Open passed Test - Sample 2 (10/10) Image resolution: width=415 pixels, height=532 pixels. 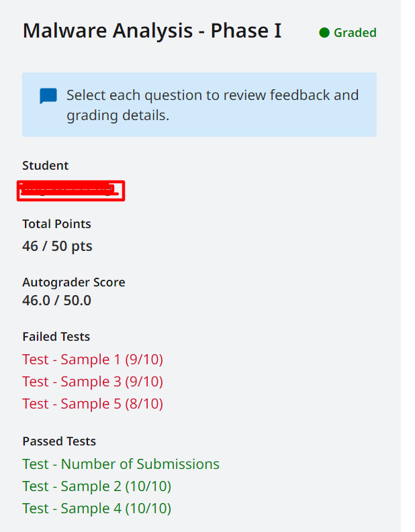tap(97, 486)
